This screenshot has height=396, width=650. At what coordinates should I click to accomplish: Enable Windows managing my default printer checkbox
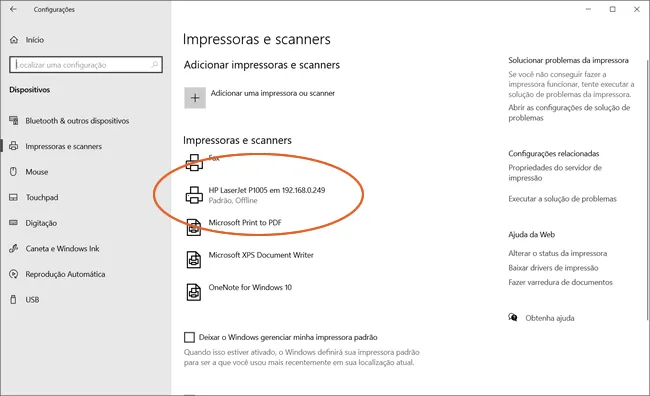tap(189, 337)
